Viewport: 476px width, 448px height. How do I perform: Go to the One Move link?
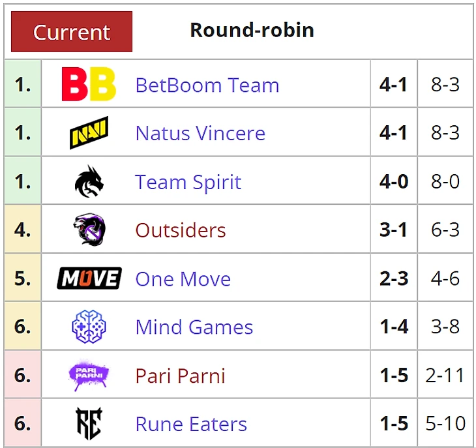(x=183, y=279)
